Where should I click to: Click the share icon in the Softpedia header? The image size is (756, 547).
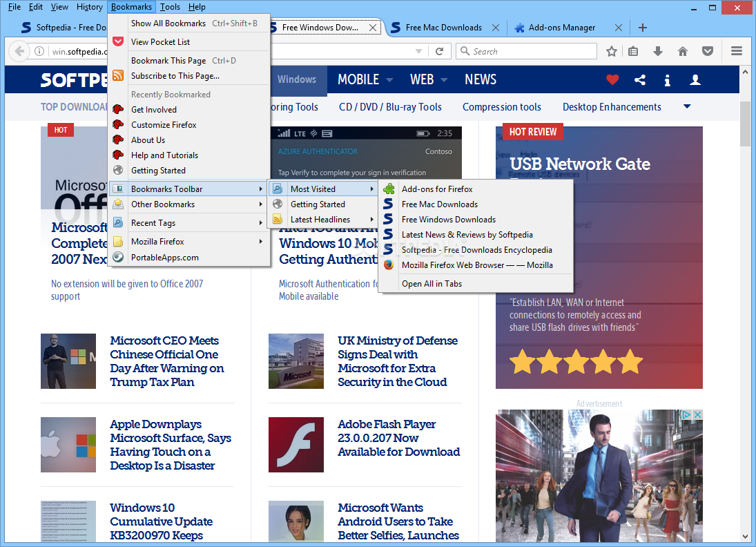[x=640, y=79]
